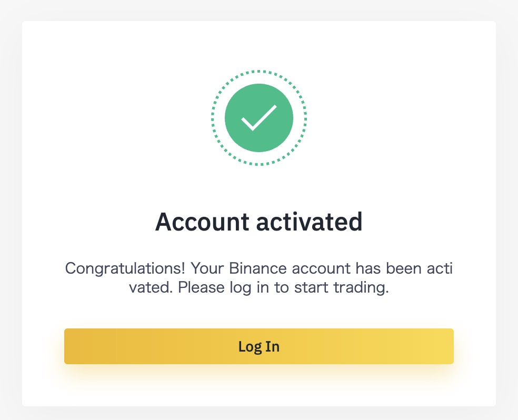Click the Log In button
The image size is (518, 420).
tap(258, 346)
